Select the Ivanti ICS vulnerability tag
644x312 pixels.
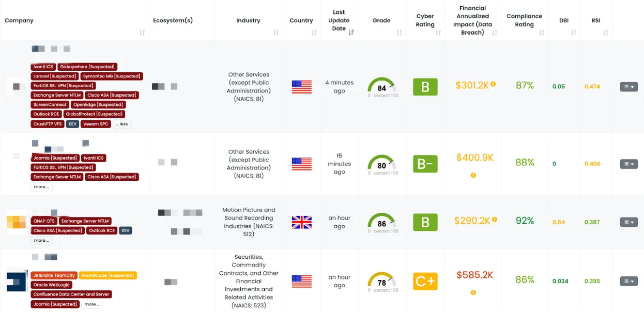[x=43, y=67]
